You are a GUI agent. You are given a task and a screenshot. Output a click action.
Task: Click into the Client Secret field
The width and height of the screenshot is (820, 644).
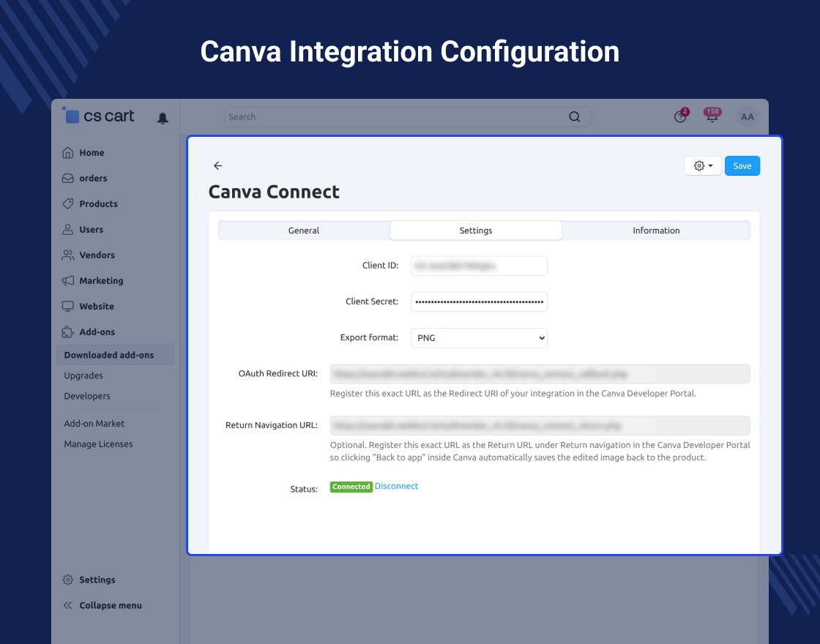click(479, 302)
